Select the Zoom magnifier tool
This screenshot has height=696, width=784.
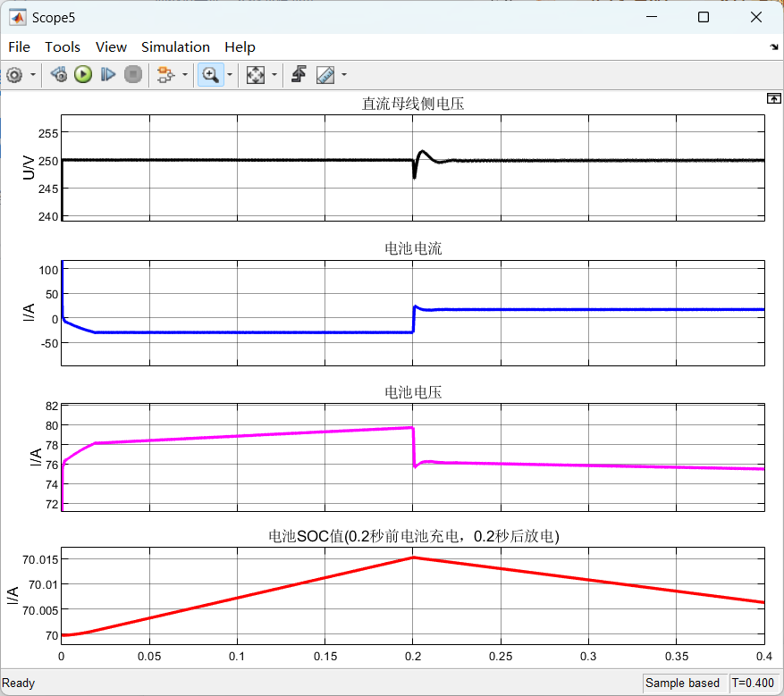[210, 75]
